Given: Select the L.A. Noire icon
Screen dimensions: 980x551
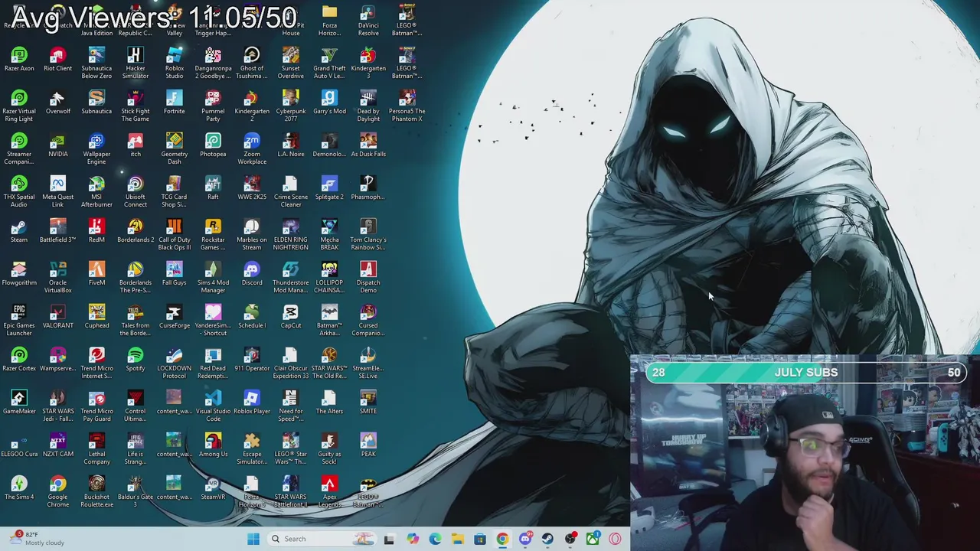Looking at the screenshot, I should point(291,145).
